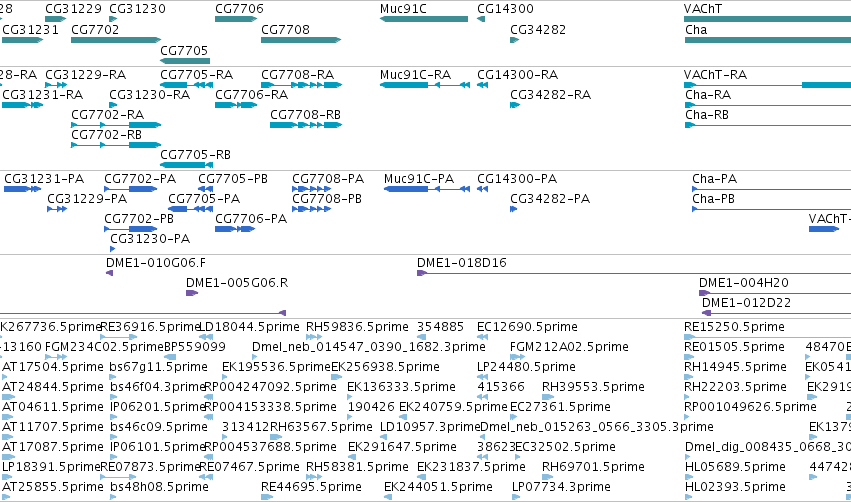Viewport: 851px width, 502px height.
Task: Click EST label FGM212A02.5prime
Action: [569, 347]
